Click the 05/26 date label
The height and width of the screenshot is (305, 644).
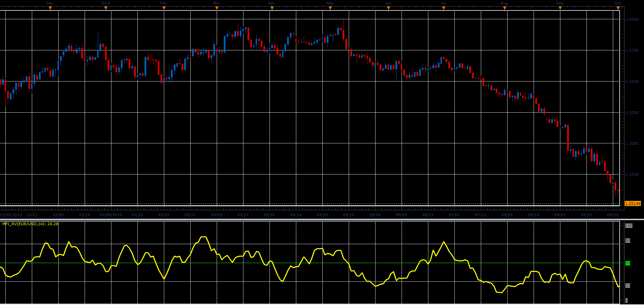375,215
